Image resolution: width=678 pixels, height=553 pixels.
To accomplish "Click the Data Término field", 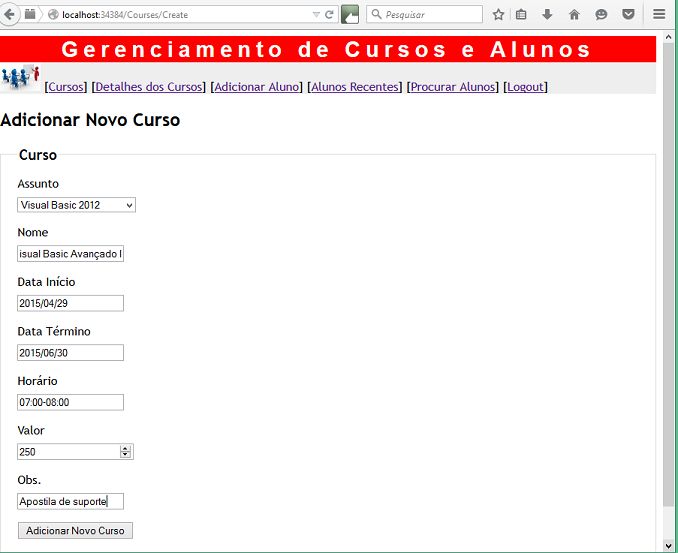I will 70,353.
